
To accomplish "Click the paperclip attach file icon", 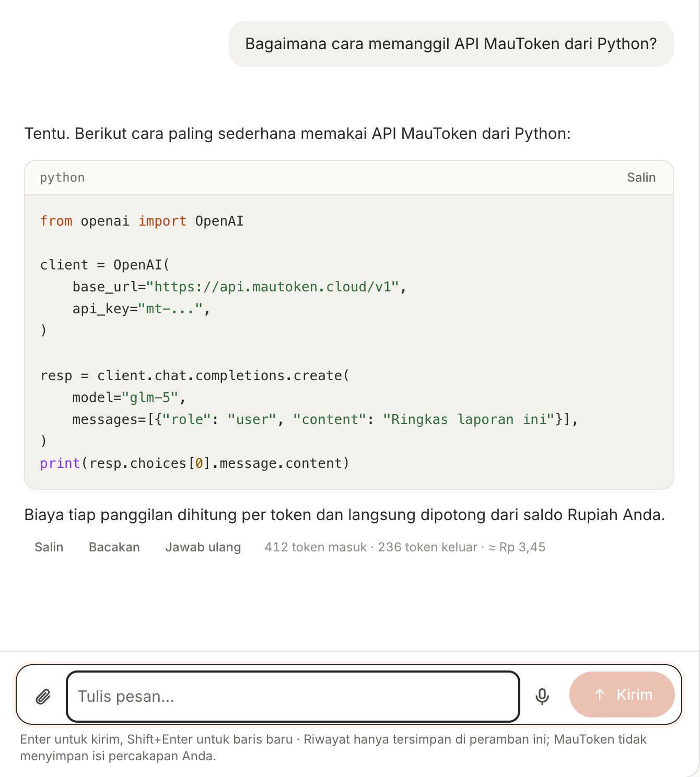I will tap(43, 696).
